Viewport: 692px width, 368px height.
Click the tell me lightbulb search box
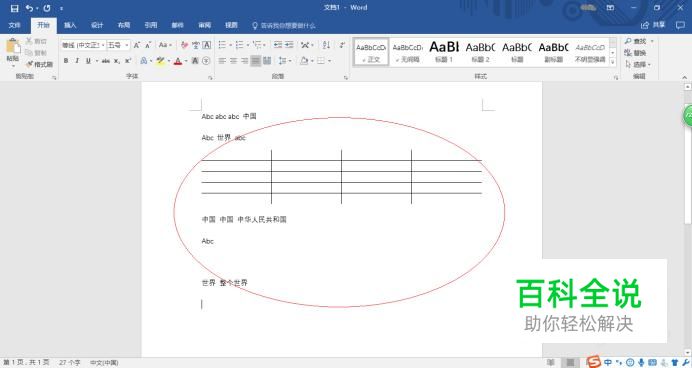pos(284,26)
